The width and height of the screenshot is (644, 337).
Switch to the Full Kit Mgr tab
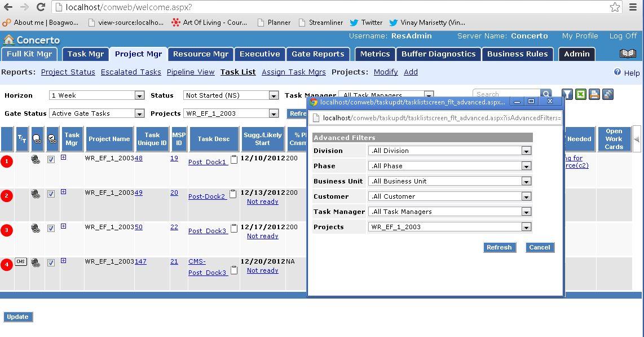click(x=29, y=54)
